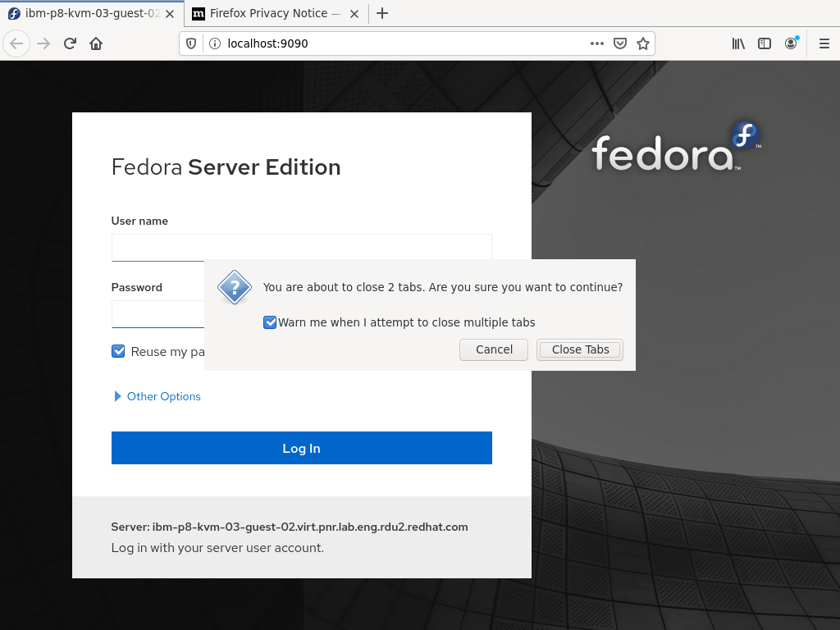Click 'Fedora Server Edition' heading

[226, 167]
